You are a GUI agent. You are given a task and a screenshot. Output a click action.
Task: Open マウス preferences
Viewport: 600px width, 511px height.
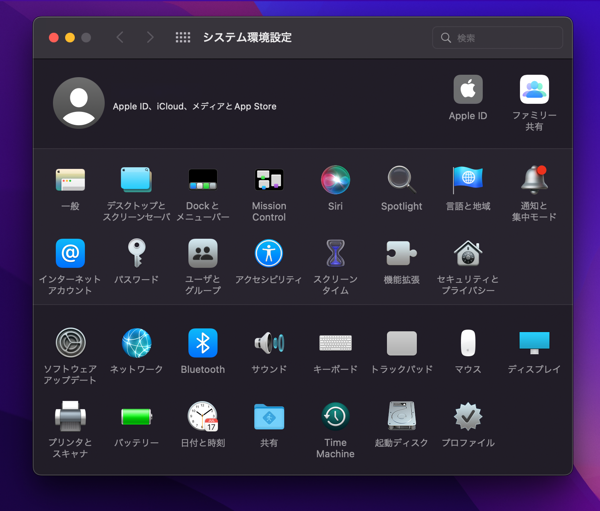click(x=468, y=343)
